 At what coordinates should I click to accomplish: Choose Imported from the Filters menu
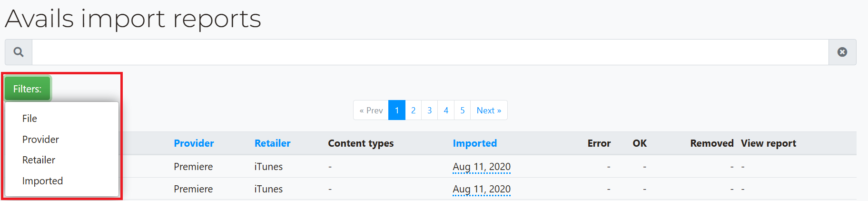(x=42, y=181)
